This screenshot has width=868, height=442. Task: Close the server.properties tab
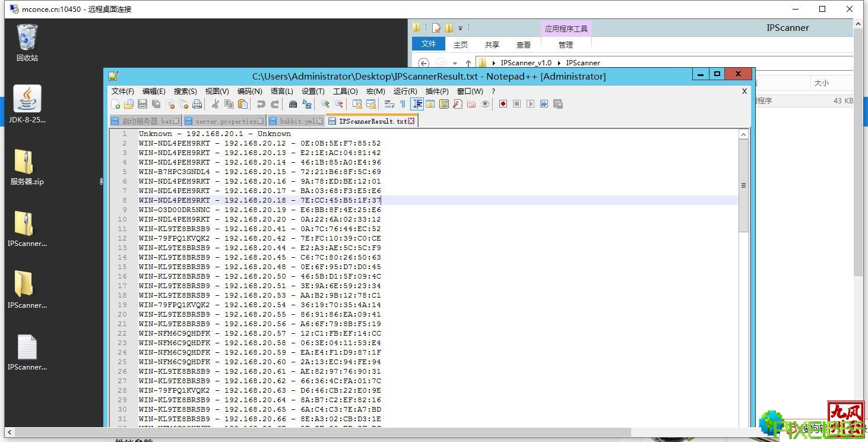tap(260, 121)
